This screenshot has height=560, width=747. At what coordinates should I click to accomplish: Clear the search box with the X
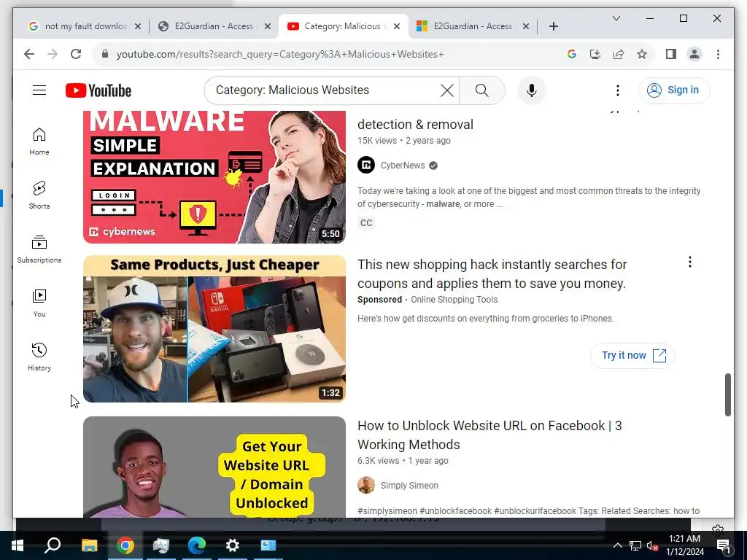point(447,90)
